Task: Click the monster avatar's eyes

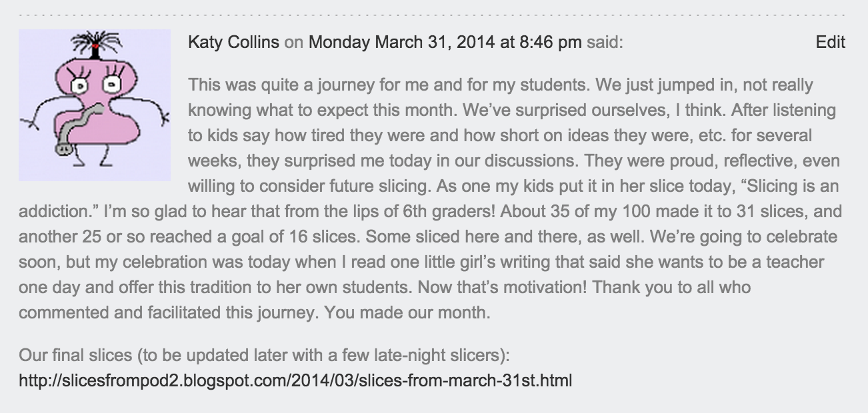Action: 95,83
